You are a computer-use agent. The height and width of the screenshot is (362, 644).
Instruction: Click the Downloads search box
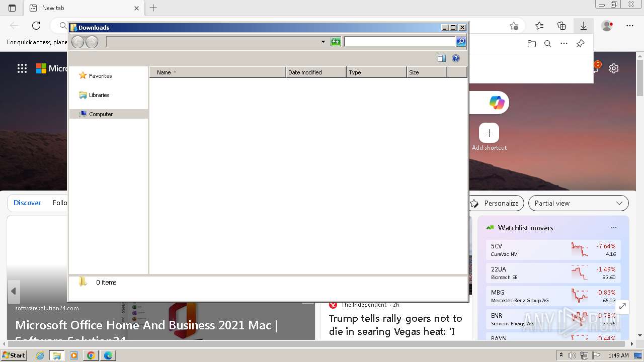coord(399,42)
